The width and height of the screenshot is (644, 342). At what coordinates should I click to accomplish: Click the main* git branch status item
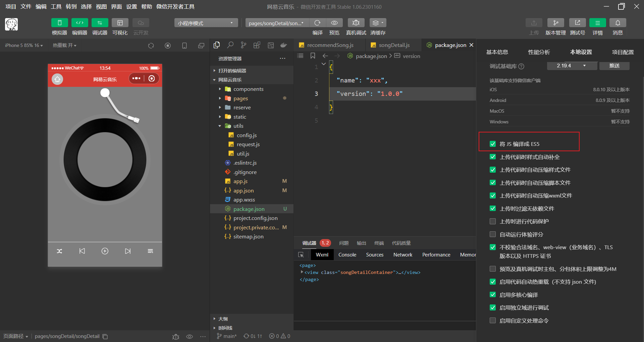click(x=227, y=336)
